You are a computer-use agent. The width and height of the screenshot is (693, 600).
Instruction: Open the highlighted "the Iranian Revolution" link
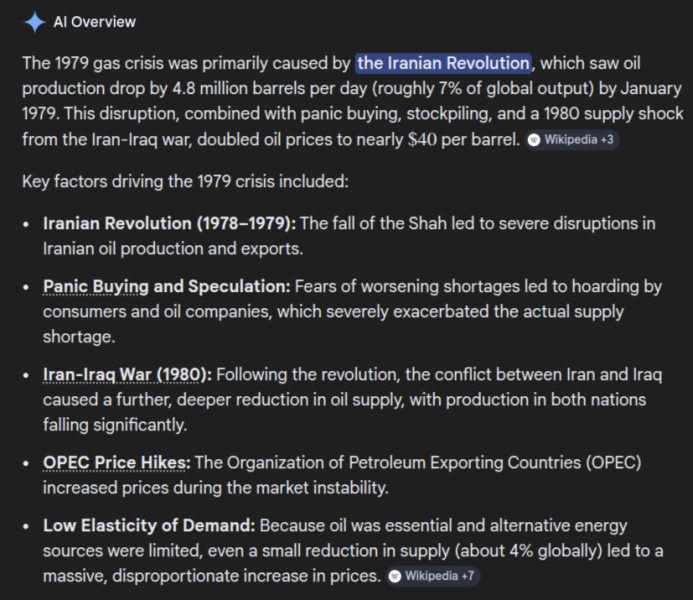[x=443, y=64]
